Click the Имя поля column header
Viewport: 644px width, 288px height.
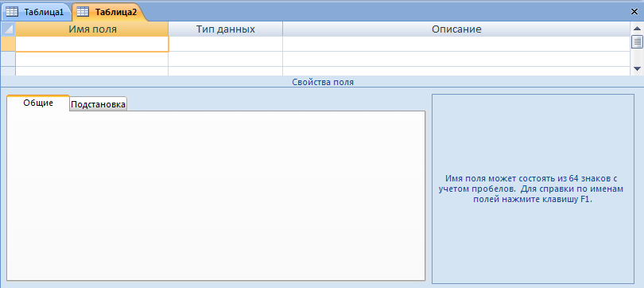(92, 29)
